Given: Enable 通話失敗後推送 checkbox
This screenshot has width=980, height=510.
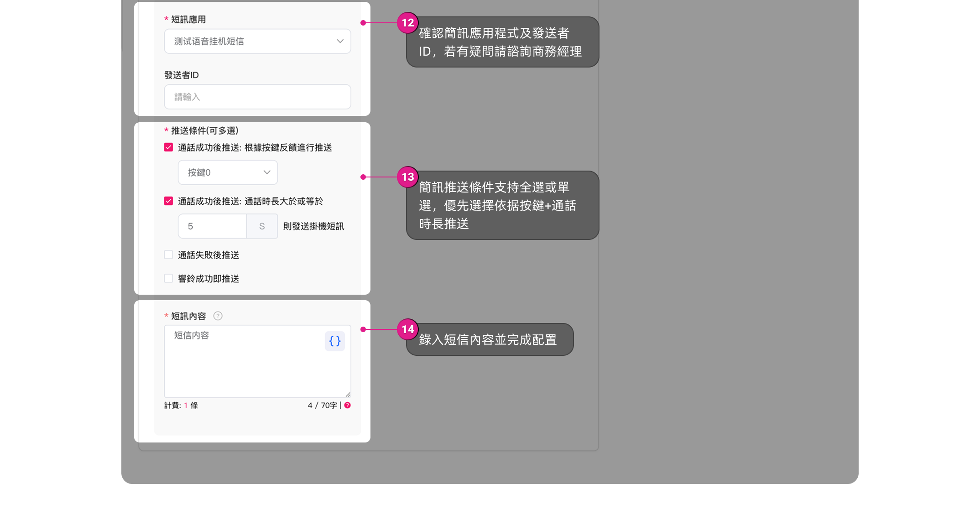Looking at the screenshot, I should point(168,255).
